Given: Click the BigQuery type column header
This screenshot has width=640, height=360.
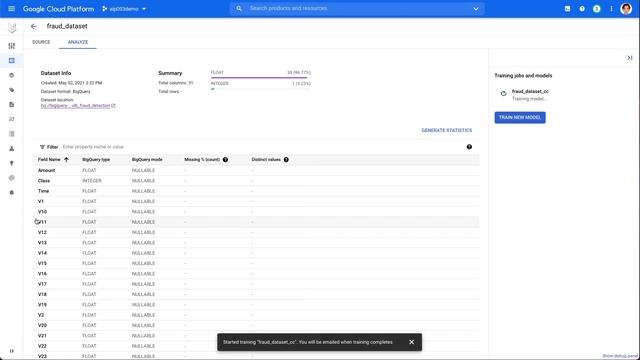Looking at the screenshot, I should coord(96,160).
